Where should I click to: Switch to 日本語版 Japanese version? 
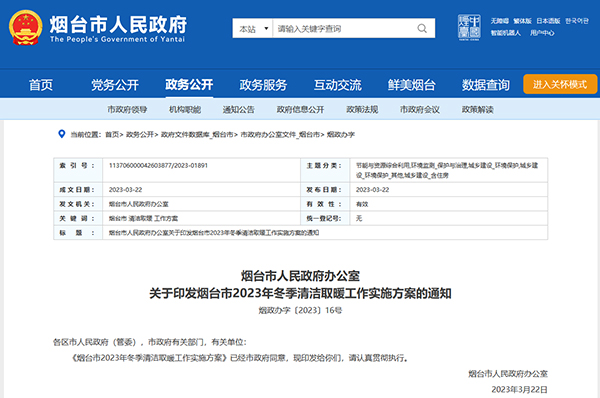pos(548,21)
